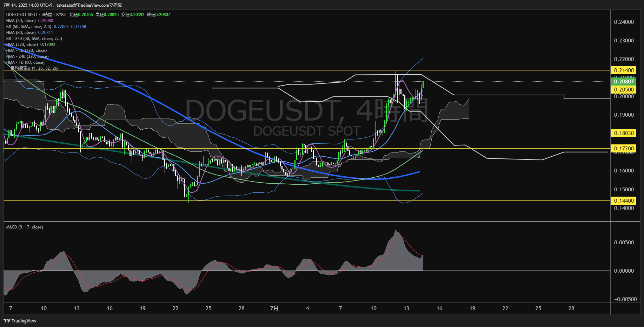Viewport: 644px width, 327px height.
Task: Click the HMA (320, close) indicator legend
Action: pos(22,45)
